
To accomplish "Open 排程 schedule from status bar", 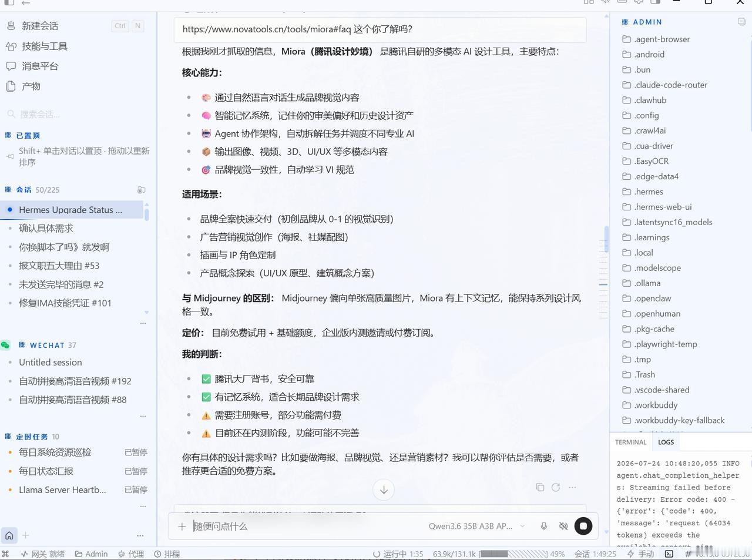I will tap(167, 554).
